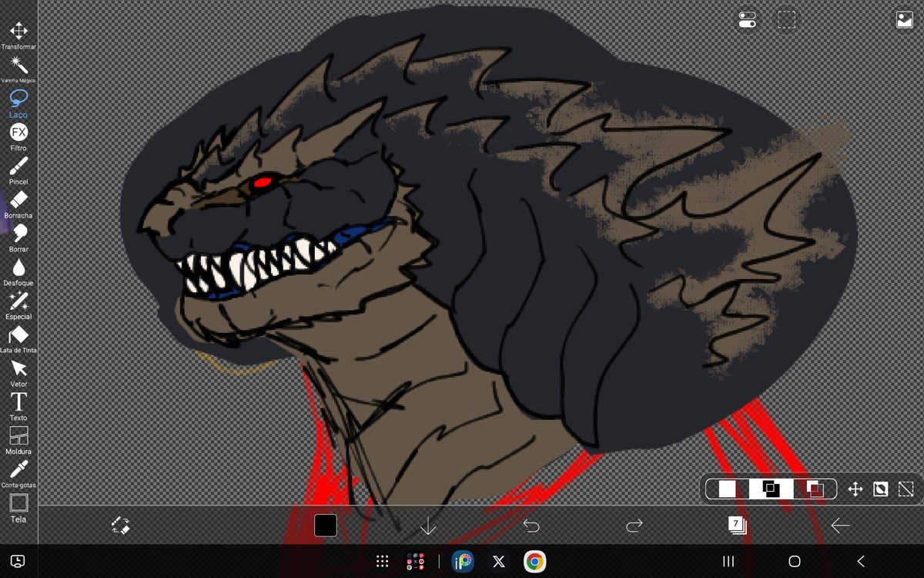Open the app folder icon in taskbar
Screen dimensions: 924x578
coord(416,562)
